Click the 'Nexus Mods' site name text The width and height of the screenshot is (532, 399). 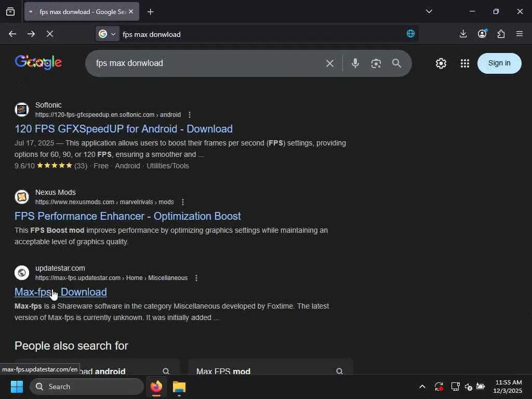coord(55,192)
